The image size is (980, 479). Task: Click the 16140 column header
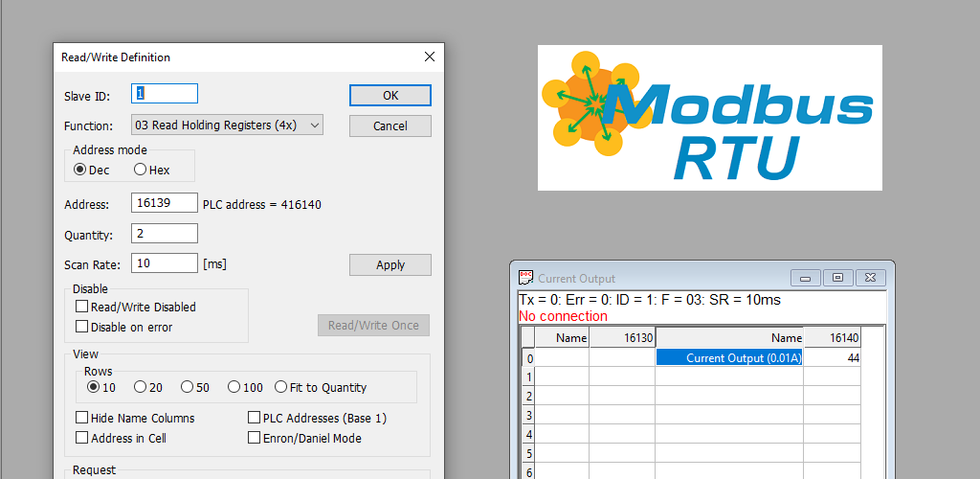(x=832, y=337)
